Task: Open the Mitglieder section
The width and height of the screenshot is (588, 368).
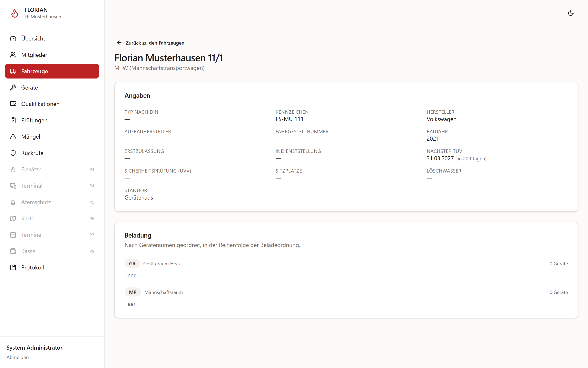Action: click(x=52, y=55)
